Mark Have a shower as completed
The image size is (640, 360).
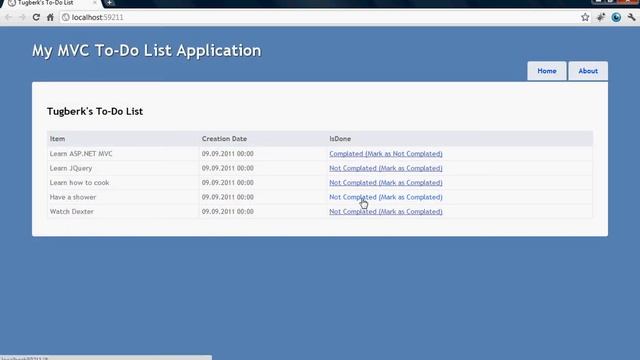pyautogui.click(x=386, y=197)
